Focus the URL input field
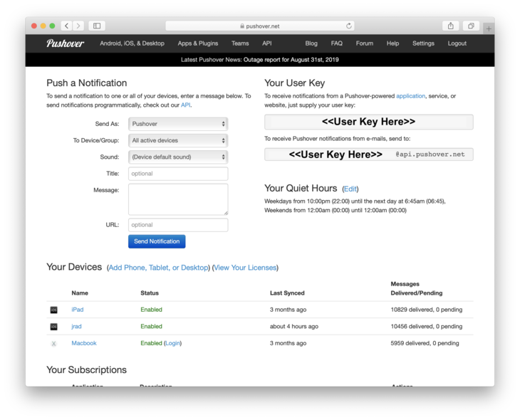The image size is (520, 420). click(178, 225)
